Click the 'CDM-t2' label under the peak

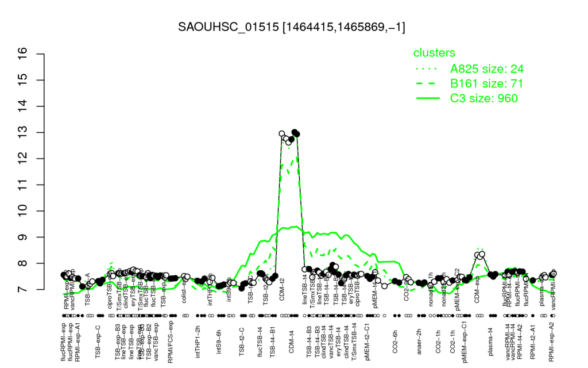pos(282,290)
